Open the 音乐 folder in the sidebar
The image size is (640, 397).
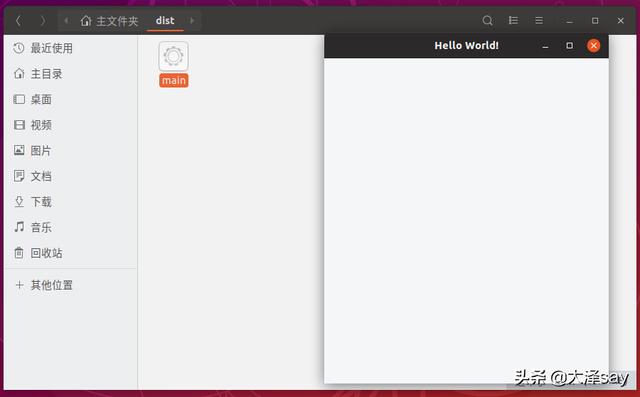[71, 227]
